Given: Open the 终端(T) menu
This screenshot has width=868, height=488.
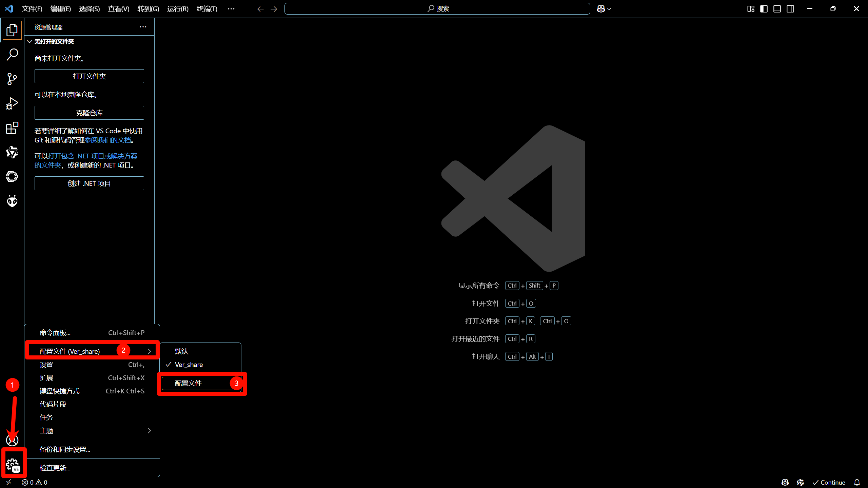Looking at the screenshot, I should pyautogui.click(x=207, y=9).
